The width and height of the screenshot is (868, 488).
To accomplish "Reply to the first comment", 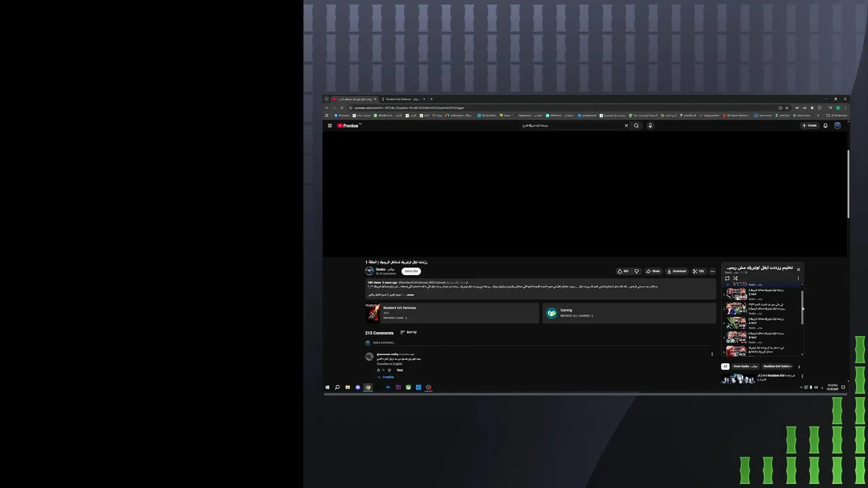I will (399, 370).
